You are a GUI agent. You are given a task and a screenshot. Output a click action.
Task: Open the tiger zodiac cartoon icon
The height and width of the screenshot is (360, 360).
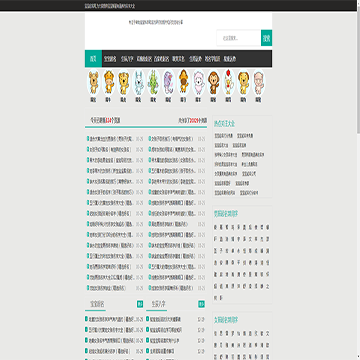coord(124,82)
